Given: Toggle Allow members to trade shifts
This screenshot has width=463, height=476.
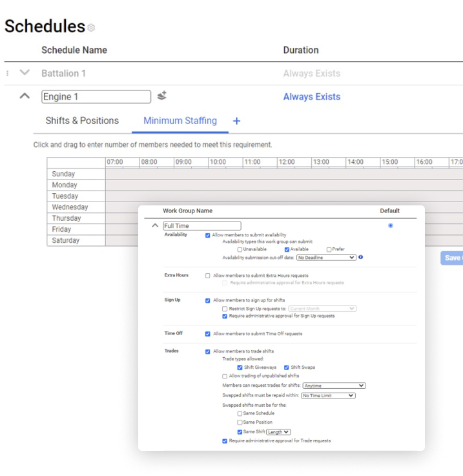Looking at the screenshot, I should point(208,351).
